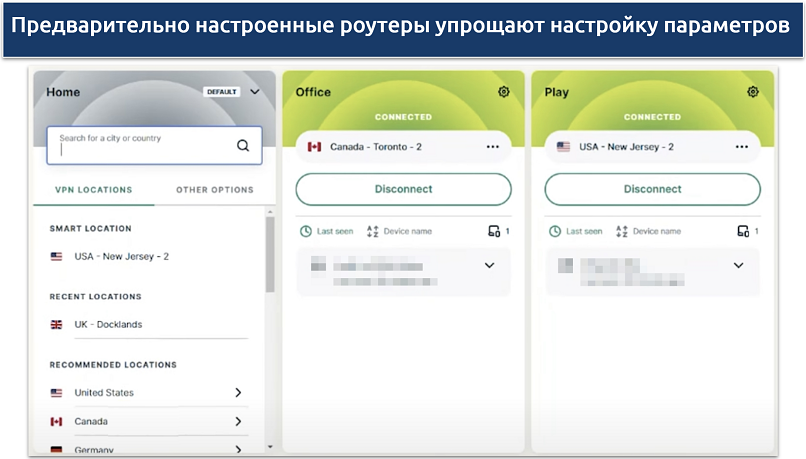Image resolution: width=806 pixels, height=459 pixels.
Task: Disconnect the Office group VPN
Action: click(x=403, y=189)
